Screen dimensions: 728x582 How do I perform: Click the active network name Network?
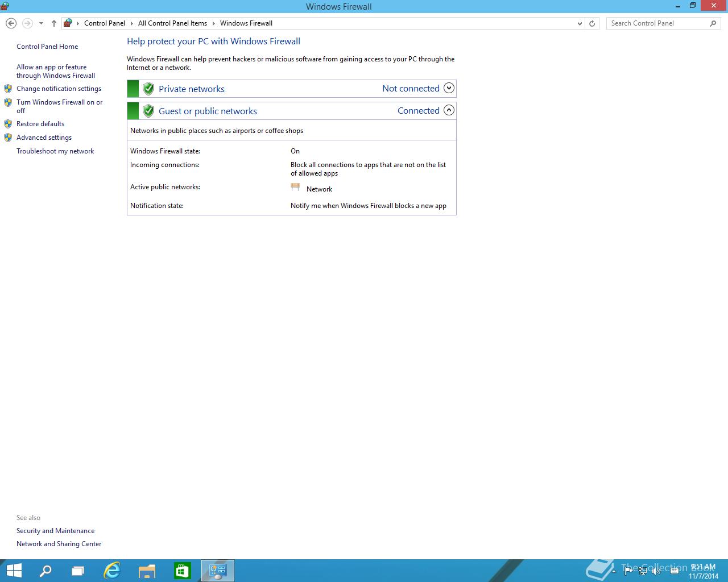pyautogui.click(x=319, y=189)
